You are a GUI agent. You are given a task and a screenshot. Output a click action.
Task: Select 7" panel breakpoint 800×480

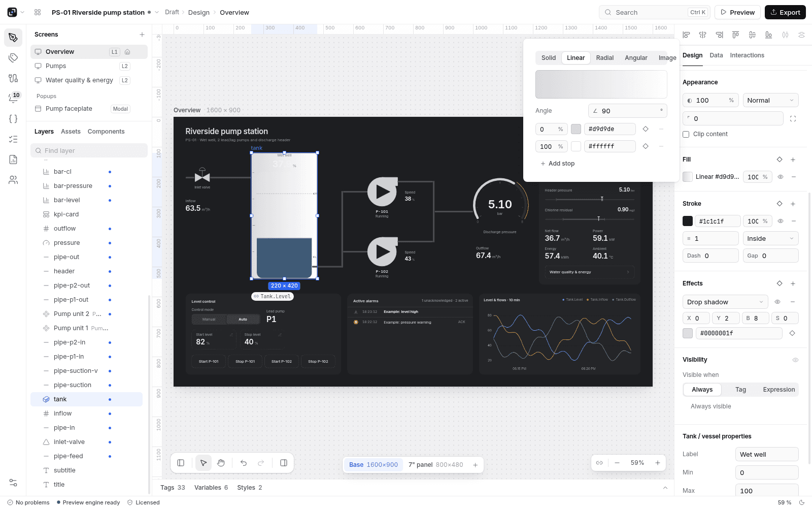[436, 465]
